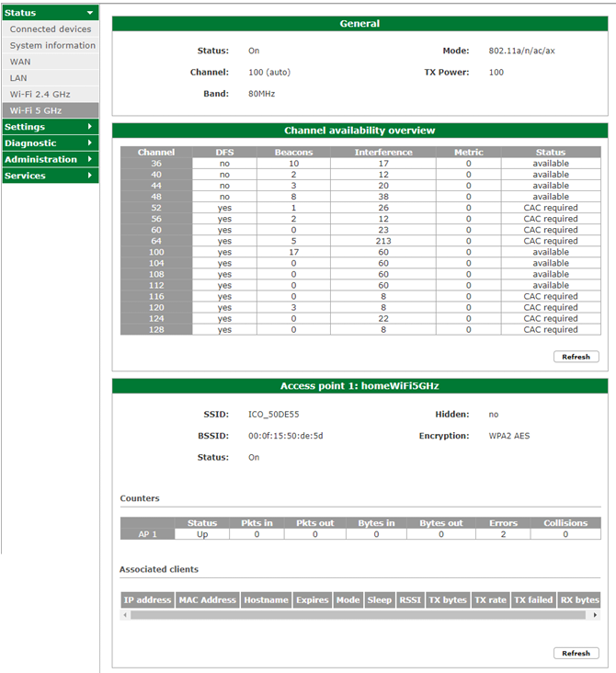This screenshot has width=616, height=673.
Task: Click the RSSI column header
Action: pyautogui.click(x=410, y=600)
